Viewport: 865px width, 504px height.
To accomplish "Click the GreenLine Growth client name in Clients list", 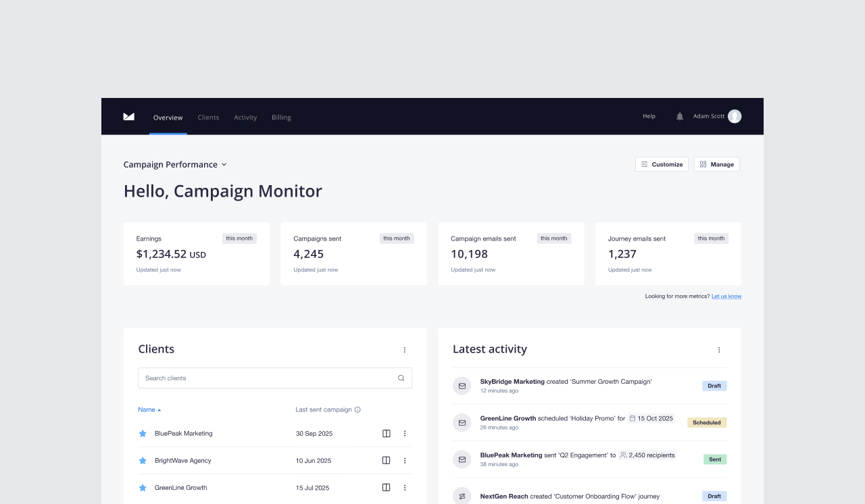I will coord(181,488).
